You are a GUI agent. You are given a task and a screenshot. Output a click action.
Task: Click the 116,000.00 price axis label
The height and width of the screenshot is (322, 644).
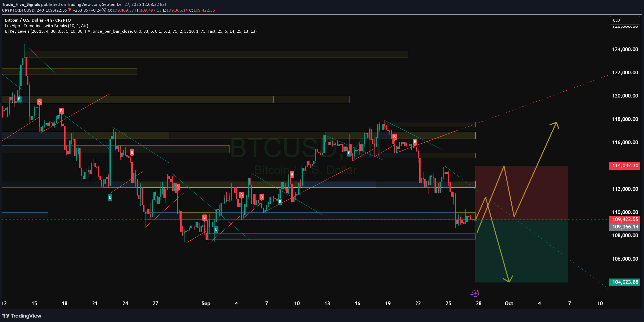pyautogui.click(x=625, y=143)
